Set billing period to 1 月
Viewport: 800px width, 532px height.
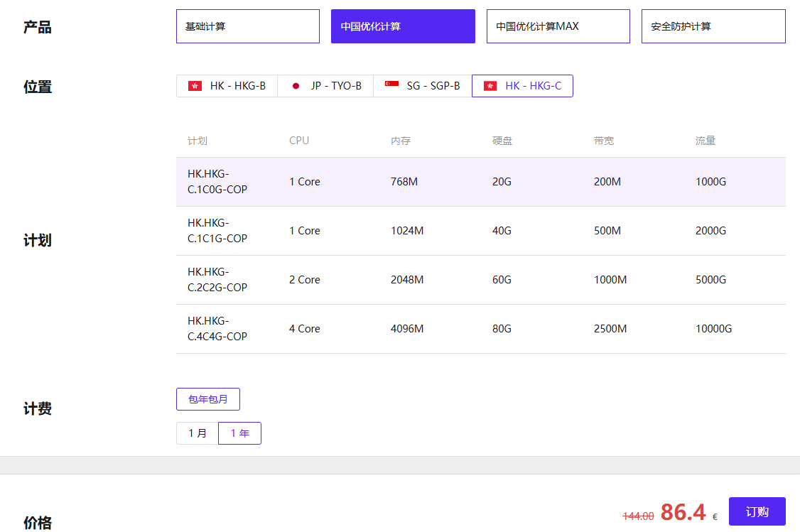pyautogui.click(x=198, y=433)
